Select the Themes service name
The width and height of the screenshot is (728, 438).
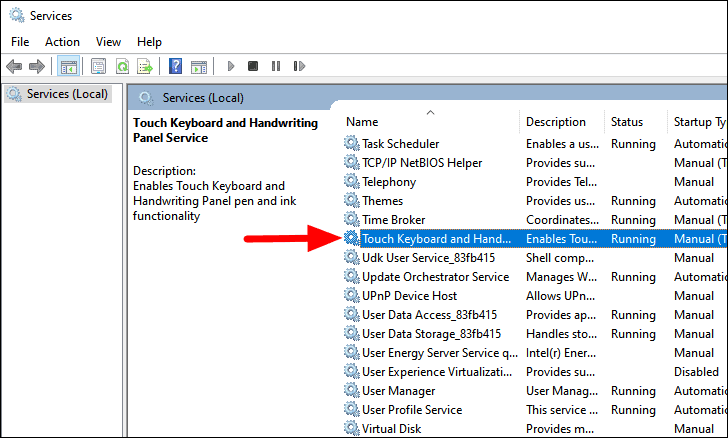click(382, 201)
